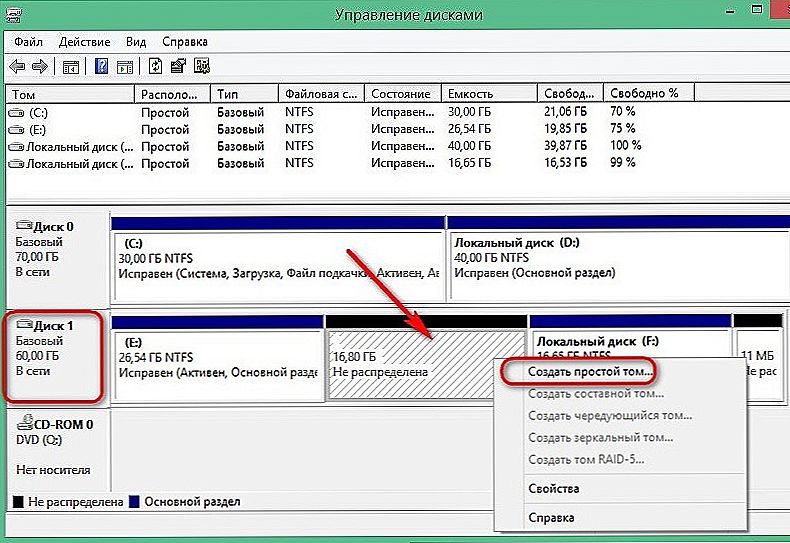790x543 pixels.
Task: Click the Forward arrow toolbar icon
Action: click(39, 67)
